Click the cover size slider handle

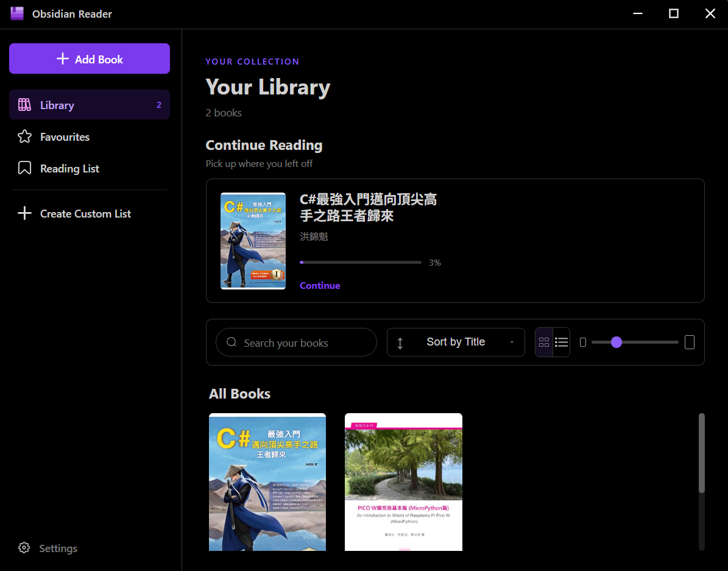[616, 342]
